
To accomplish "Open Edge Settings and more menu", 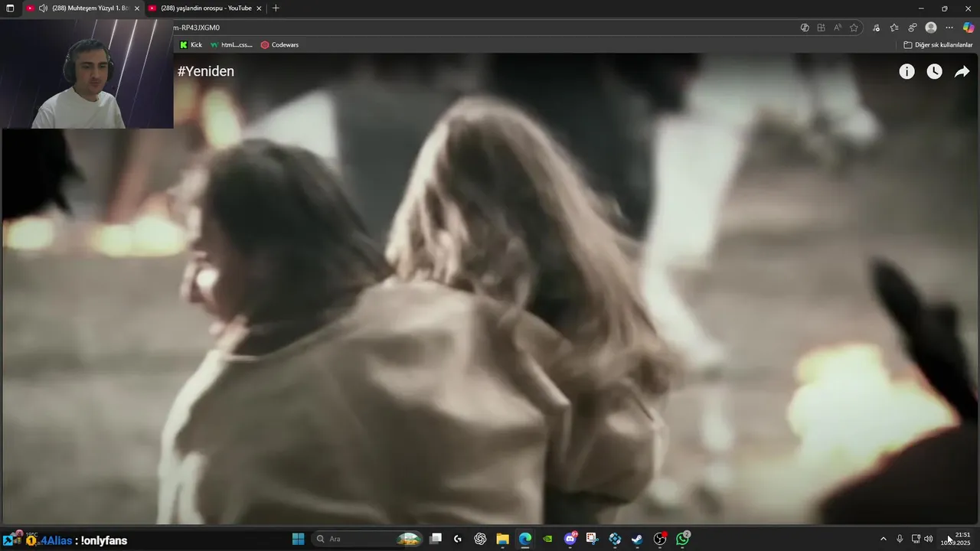I will tap(949, 28).
